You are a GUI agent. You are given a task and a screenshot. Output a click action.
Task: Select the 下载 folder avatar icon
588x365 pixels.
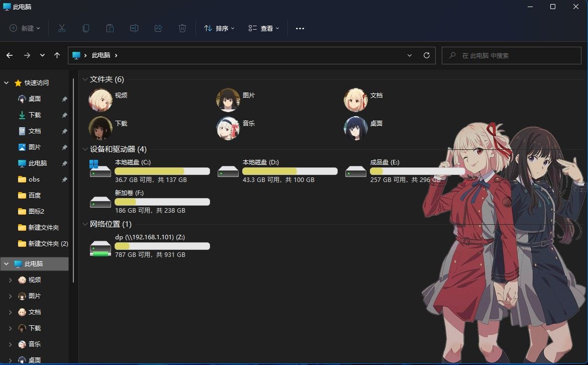pyautogui.click(x=100, y=128)
